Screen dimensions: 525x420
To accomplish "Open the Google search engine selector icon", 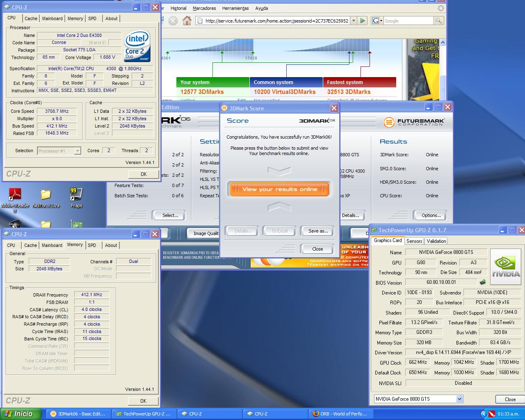I will 377,21.
